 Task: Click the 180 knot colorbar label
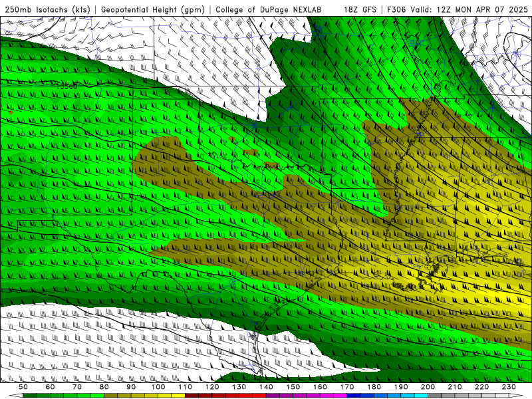pos(374,387)
